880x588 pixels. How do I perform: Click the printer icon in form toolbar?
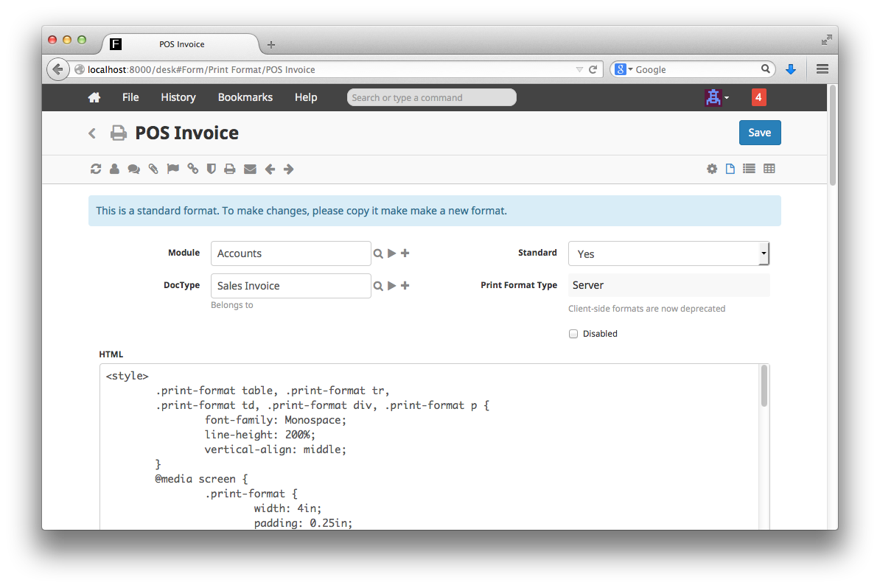point(230,169)
